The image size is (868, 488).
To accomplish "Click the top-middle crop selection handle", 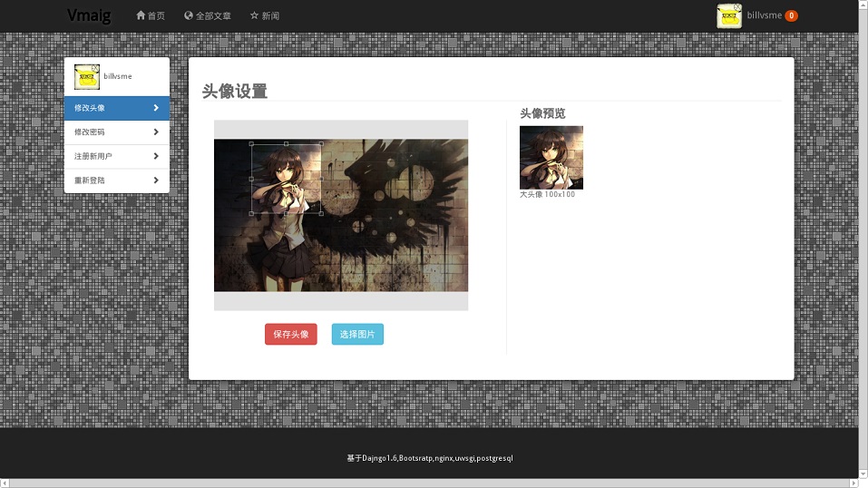I will 287,144.
